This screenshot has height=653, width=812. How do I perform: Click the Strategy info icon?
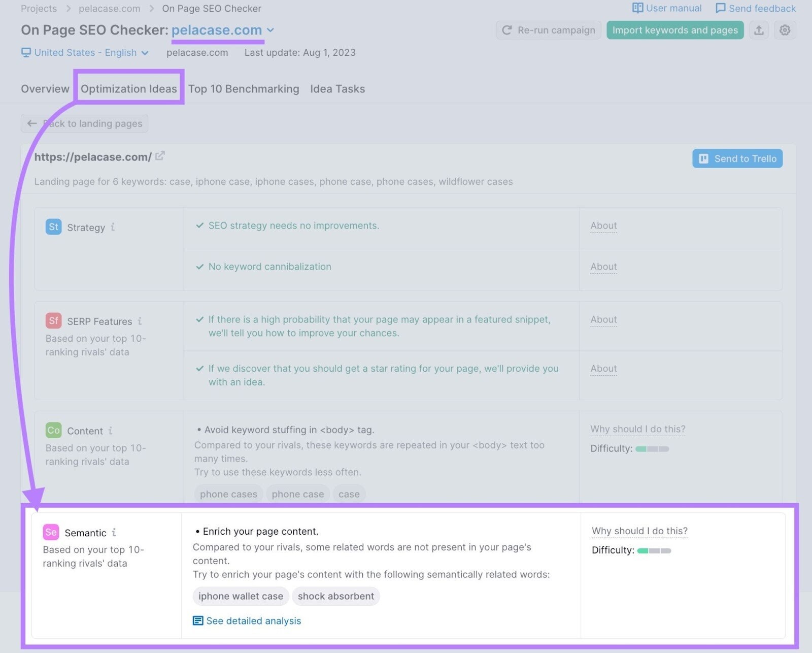pyautogui.click(x=113, y=227)
